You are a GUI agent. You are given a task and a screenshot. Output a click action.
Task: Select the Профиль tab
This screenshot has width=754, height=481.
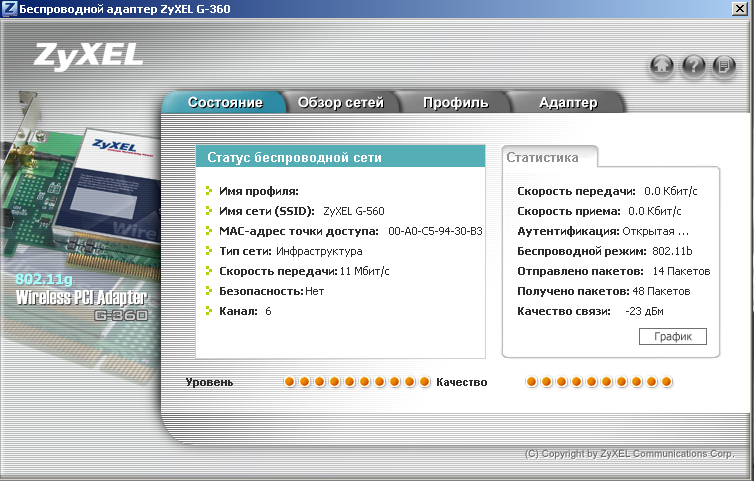(455, 102)
